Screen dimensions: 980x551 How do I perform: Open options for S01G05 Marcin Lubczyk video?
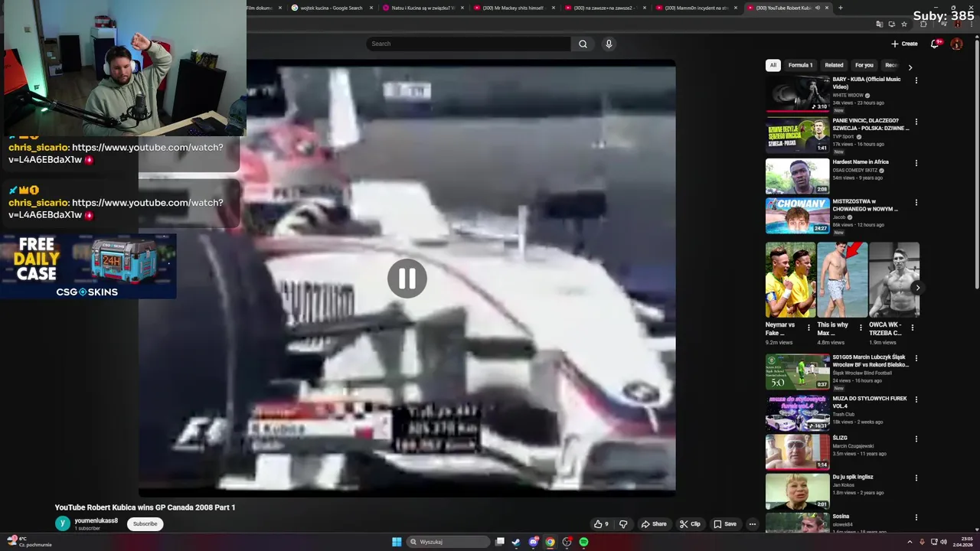[x=916, y=358]
